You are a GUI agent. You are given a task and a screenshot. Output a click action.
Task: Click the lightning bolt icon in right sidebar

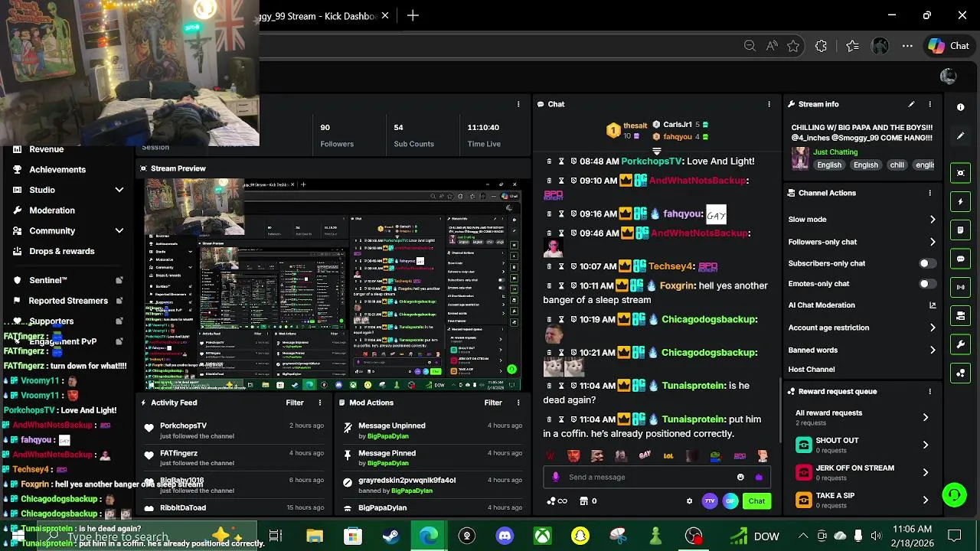pos(961,201)
